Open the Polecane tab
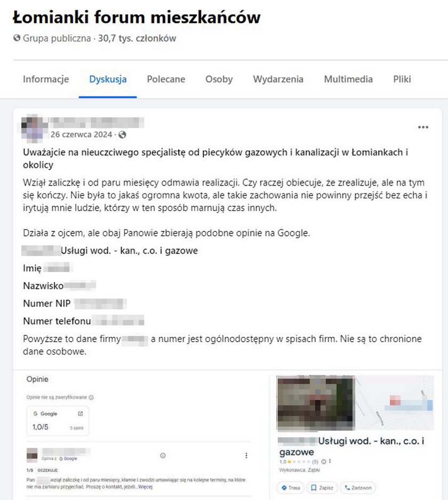448x500 pixels. [166, 79]
